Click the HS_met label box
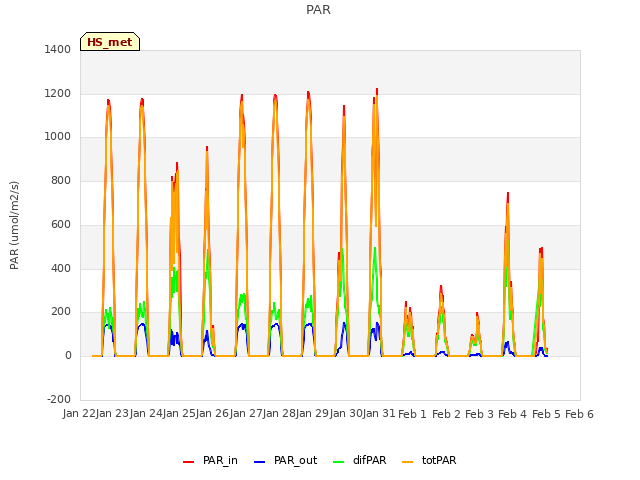640x480 pixels. [x=110, y=42]
